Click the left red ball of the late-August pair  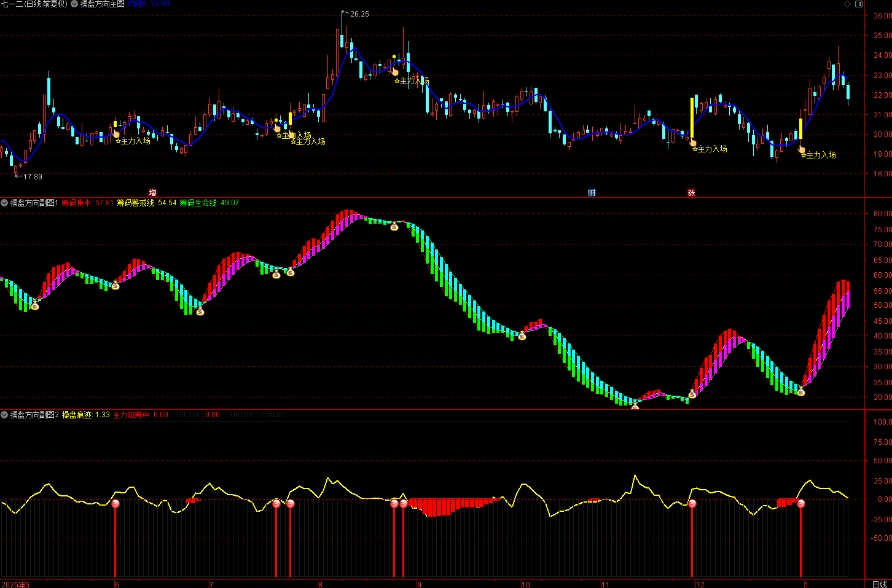point(394,504)
